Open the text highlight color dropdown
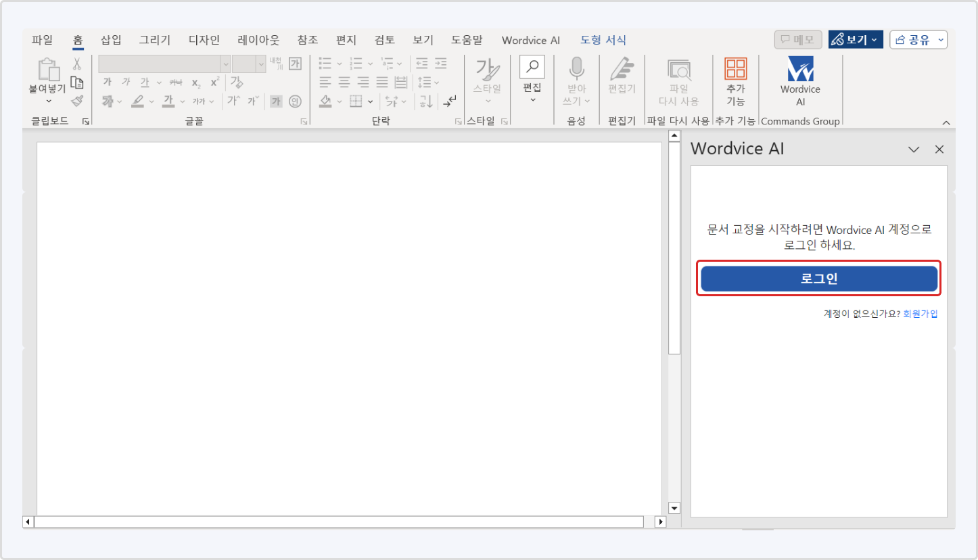 coord(151,101)
